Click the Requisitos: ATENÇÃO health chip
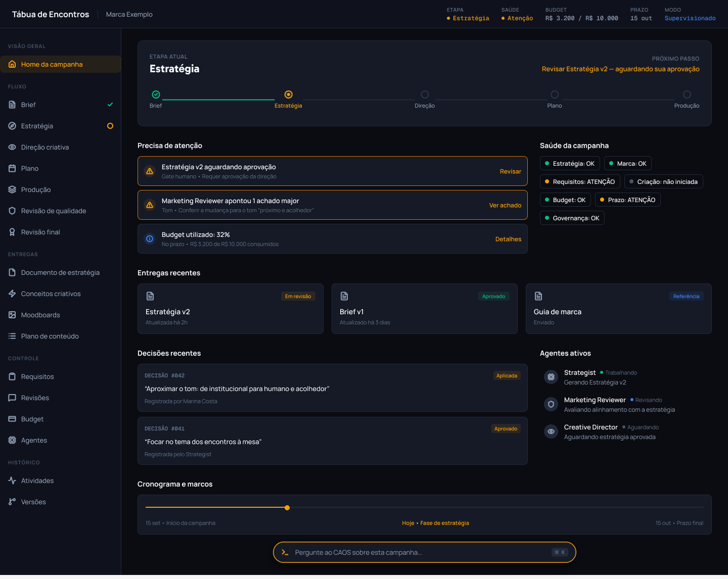Screen dimensions: 728x579 tap(580, 182)
